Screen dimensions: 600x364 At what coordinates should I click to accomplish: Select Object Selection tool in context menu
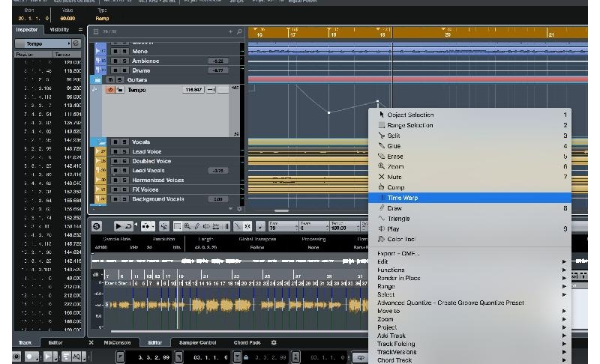(469, 115)
